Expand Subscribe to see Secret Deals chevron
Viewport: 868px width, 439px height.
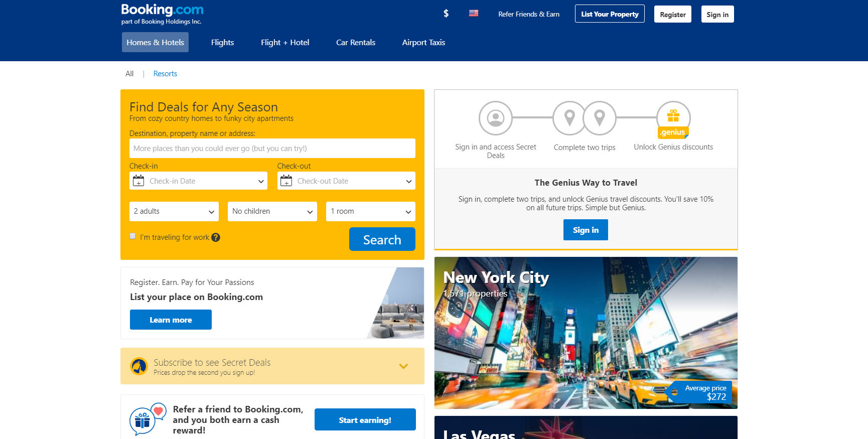point(403,366)
